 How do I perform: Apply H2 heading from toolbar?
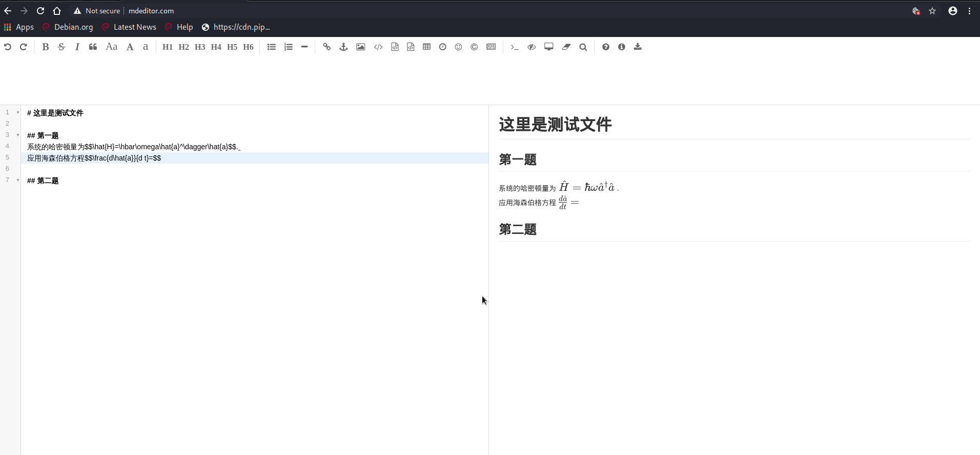click(183, 47)
